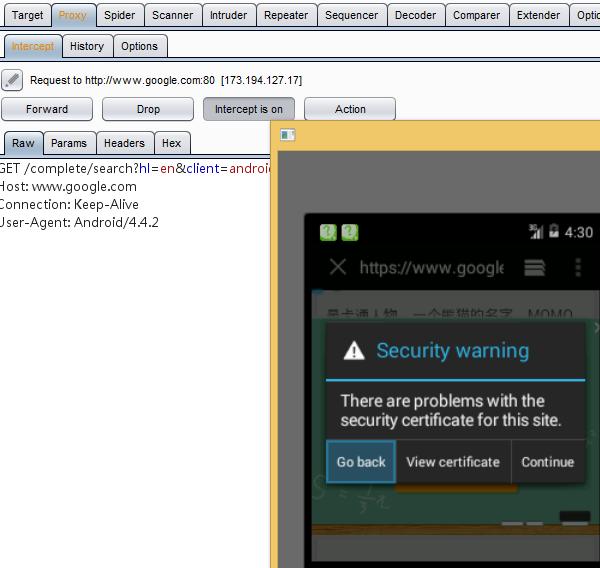Click the emulator window icon in the yellow title bar
Viewport: 600px width, 568px height.
point(288,135)
